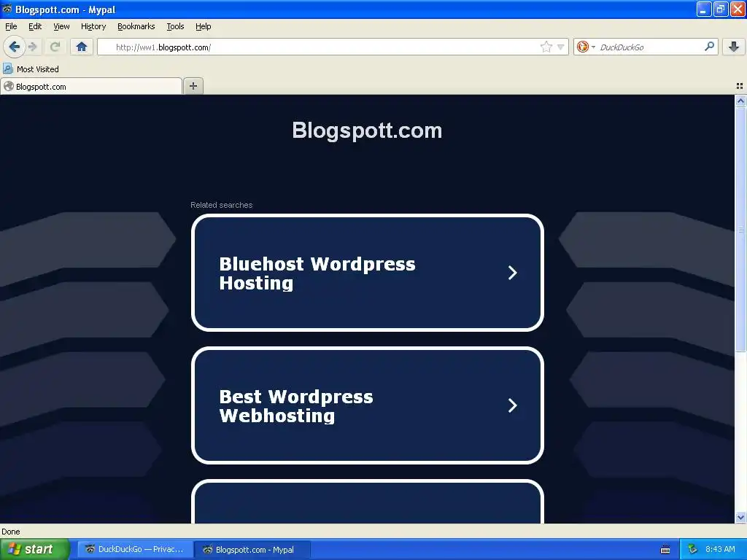
Task: Click the Blogspott.com page heading
Action: pyautogui.click(x=368, y=131)
